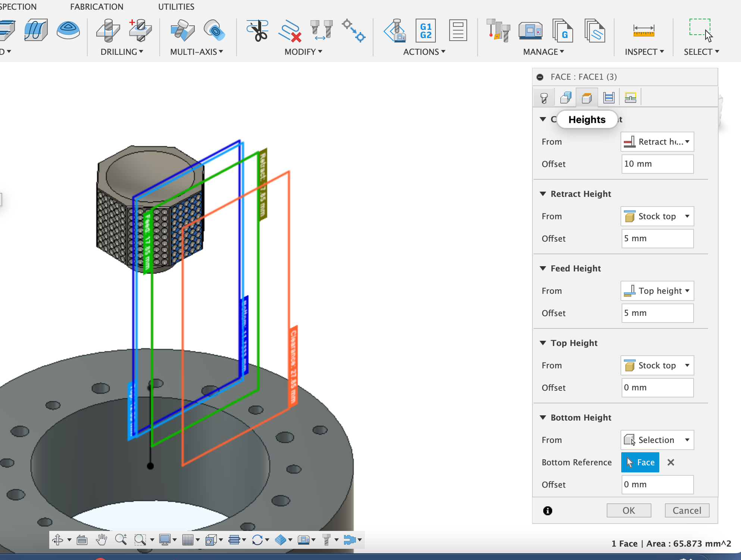Viewport: 741px width, 560px height.
Task: Confirm the operation with OK
Action: coord(628,510)
